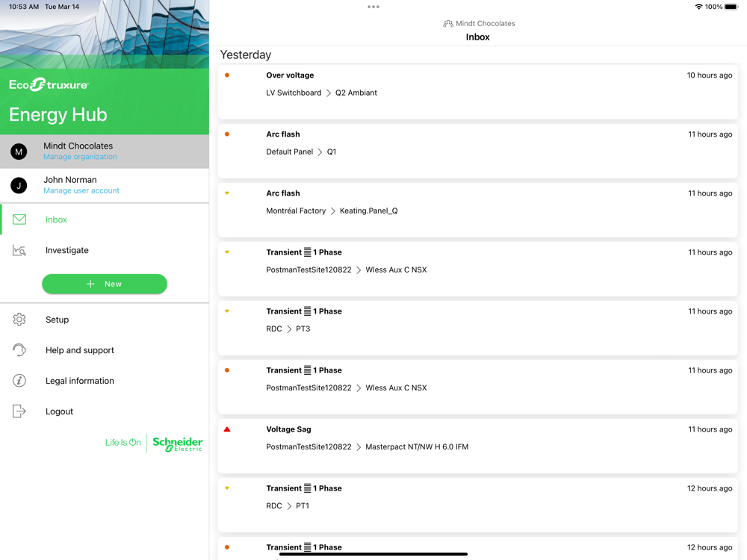Click the Schneider Electric logo
This screenshot has width=747, height=560.
click(x=178, y=444)
